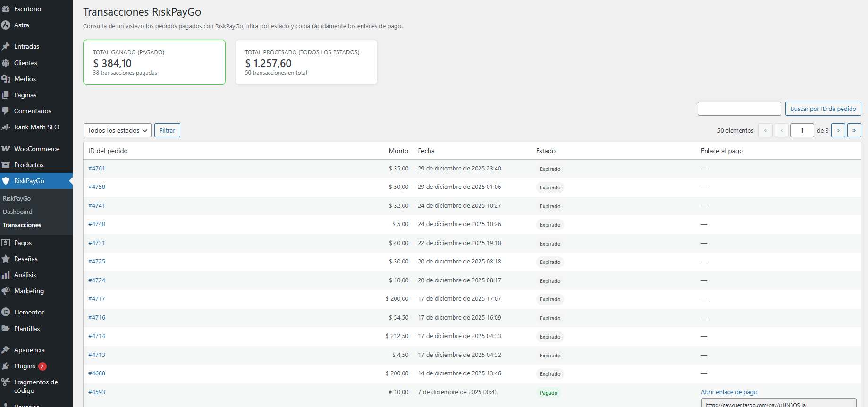
Task: Click the Marketing megaphone icon
Action: coord(6,291)
